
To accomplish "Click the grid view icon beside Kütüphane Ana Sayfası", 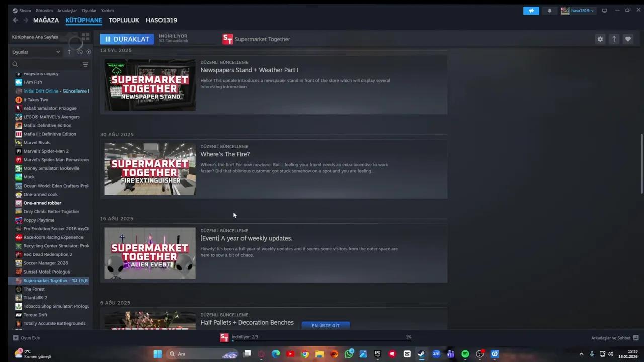I will (x=85, y=37).
